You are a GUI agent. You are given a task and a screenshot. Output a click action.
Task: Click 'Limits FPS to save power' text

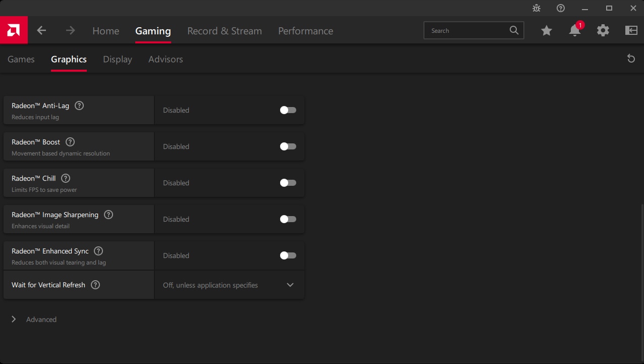point(44,190)
